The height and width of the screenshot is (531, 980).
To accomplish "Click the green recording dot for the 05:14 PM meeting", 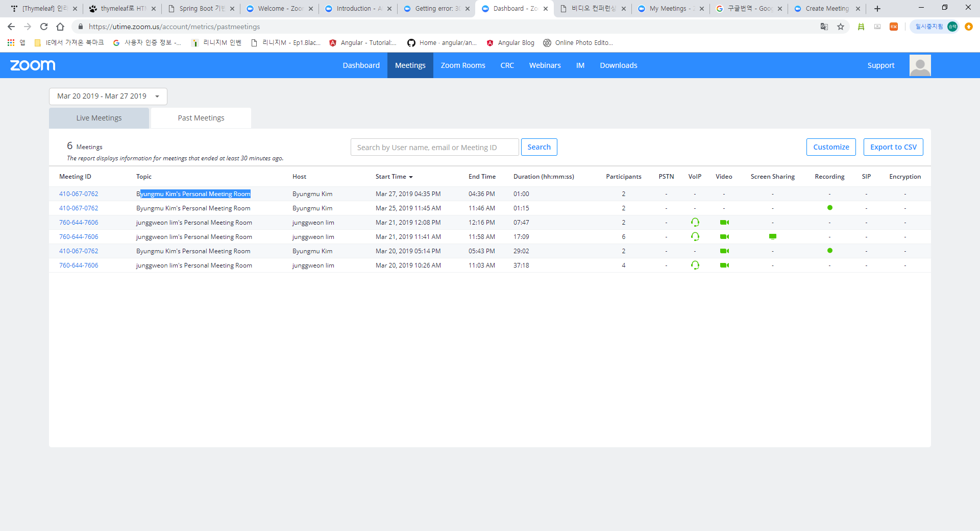I will pos(830,251).
